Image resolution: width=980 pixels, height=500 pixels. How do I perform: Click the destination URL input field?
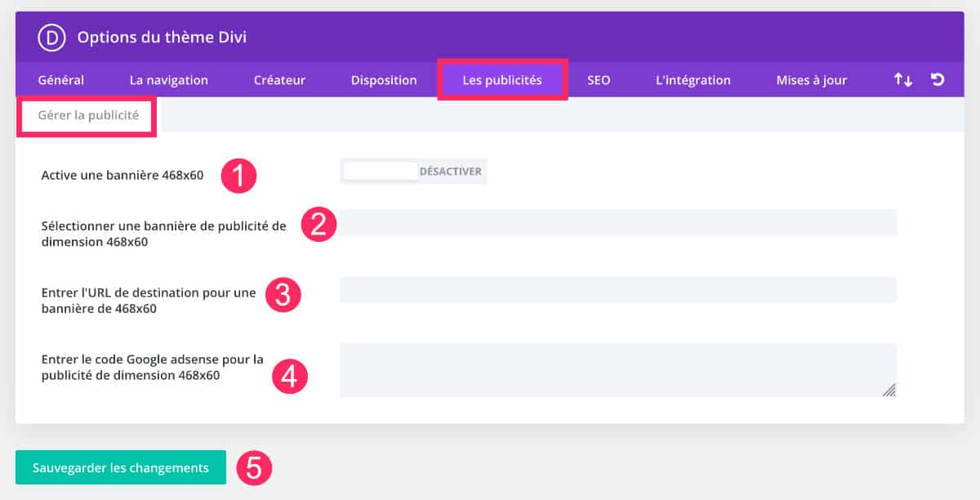[618, 290]
